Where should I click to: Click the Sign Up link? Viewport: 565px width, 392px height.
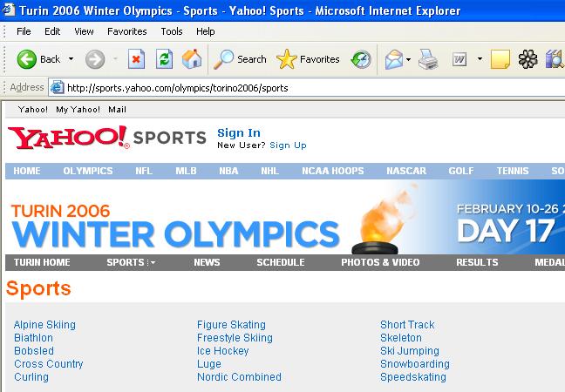[288, 145]
